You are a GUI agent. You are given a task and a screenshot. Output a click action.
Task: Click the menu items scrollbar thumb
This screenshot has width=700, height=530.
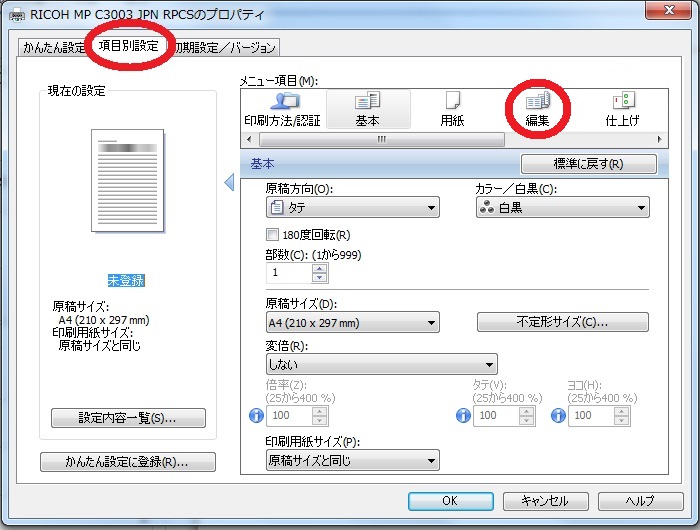pos(382,139)
